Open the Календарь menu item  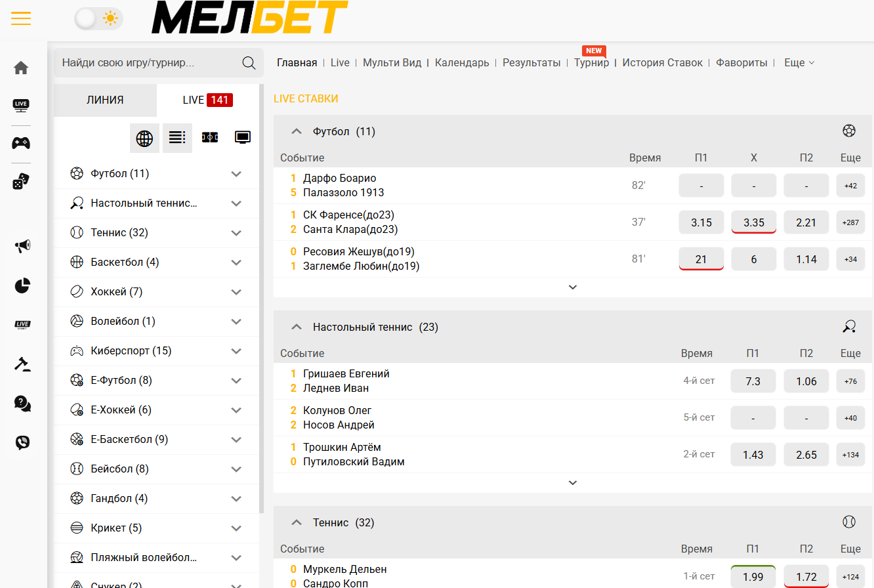[x=462, y=63]
